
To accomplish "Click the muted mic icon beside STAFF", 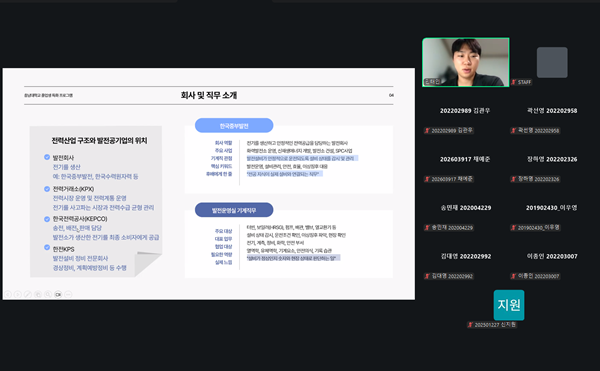I will (x=514, y=82).
